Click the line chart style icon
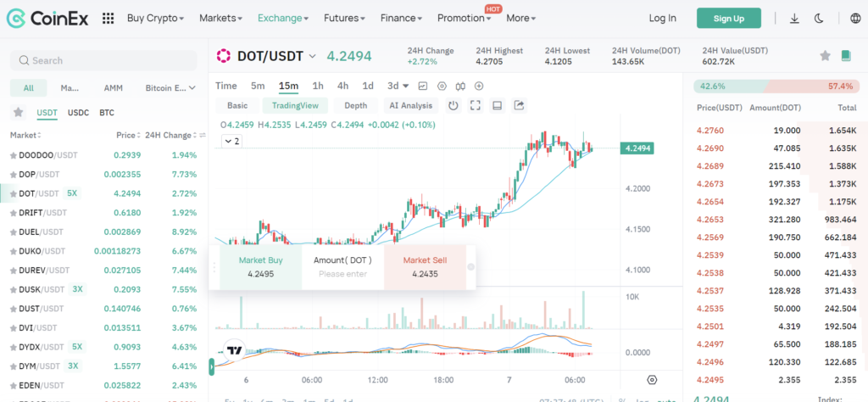Viewport: 868px width, 402px height. 423,86
